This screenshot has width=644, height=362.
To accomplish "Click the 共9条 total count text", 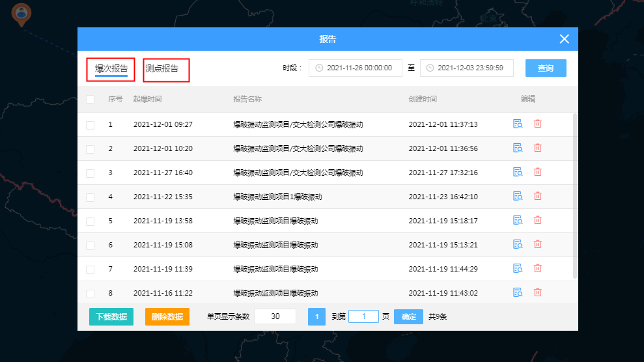I will click(438, 316).
